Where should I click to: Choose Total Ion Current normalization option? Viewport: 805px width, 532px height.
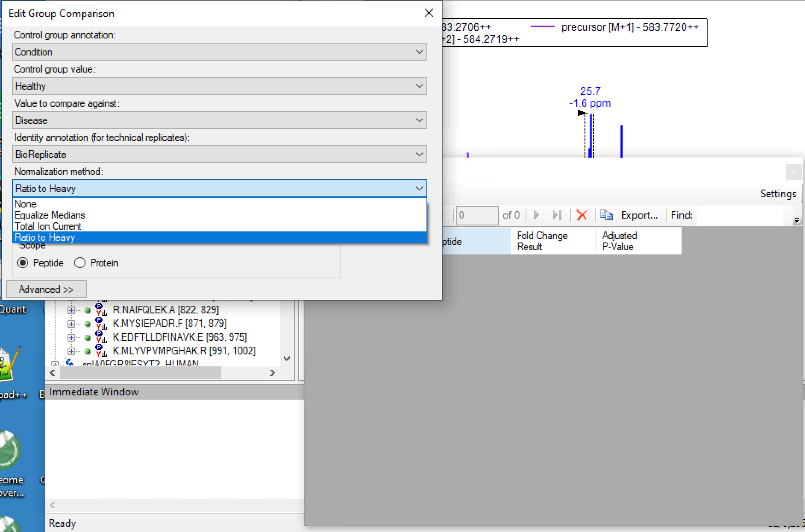48,226
